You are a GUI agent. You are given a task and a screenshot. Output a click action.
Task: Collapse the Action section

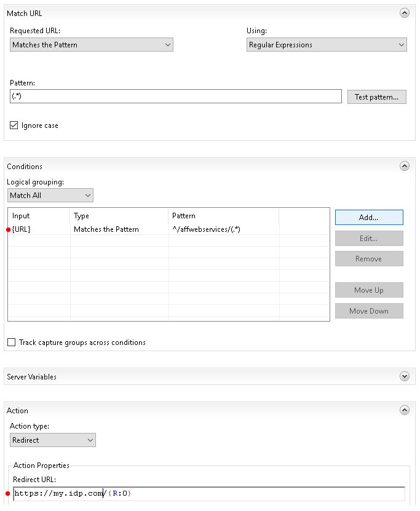click(x=404, y=410)
